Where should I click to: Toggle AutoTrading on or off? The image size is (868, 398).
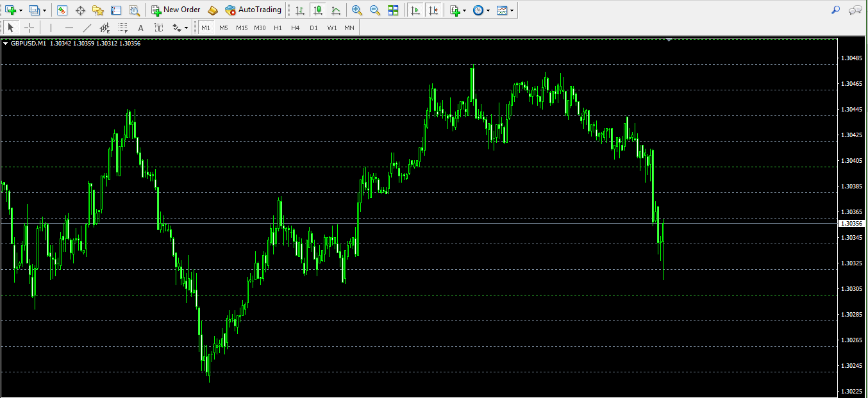tap(253, 10)
